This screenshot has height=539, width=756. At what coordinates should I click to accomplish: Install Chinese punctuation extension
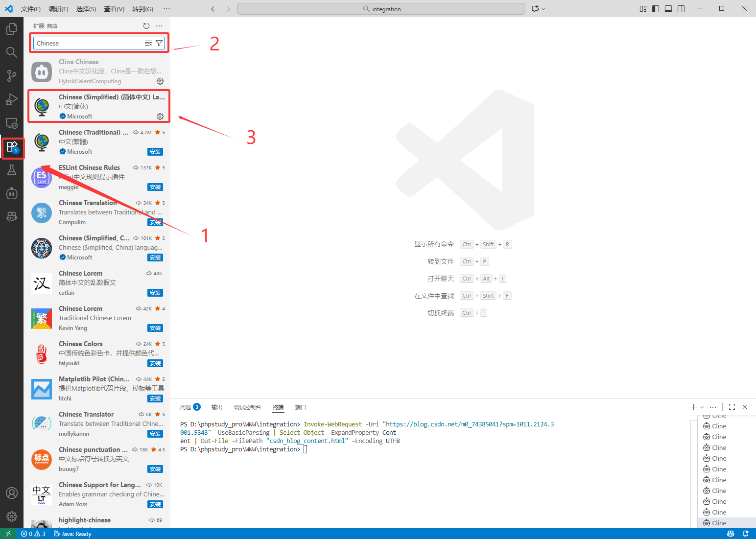tap(155, 469)
